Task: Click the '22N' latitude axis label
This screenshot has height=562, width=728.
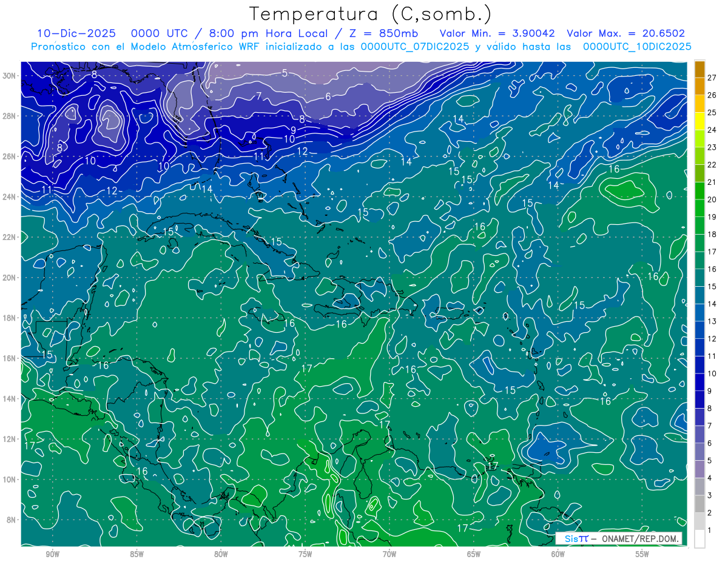Action: click(10, 237)
